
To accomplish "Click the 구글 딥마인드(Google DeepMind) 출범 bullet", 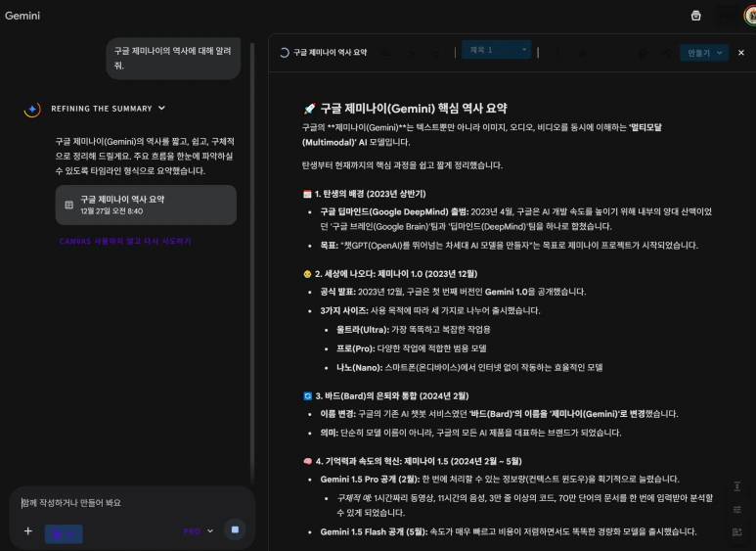I will click(515, 219).
